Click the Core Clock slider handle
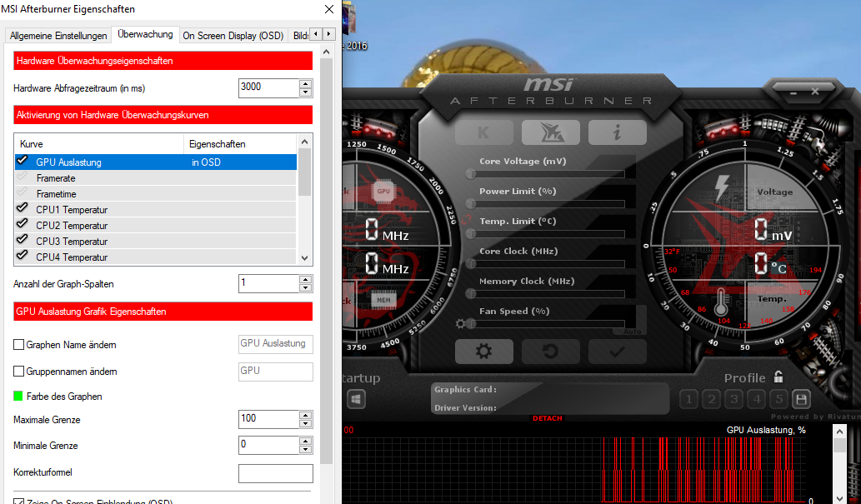 click(x=471, y=264)
